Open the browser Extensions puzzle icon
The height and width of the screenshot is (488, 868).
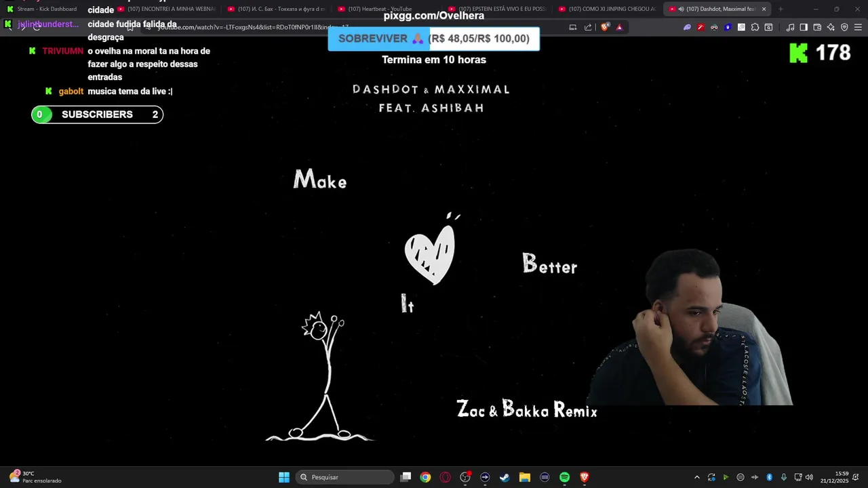(755, 27)
